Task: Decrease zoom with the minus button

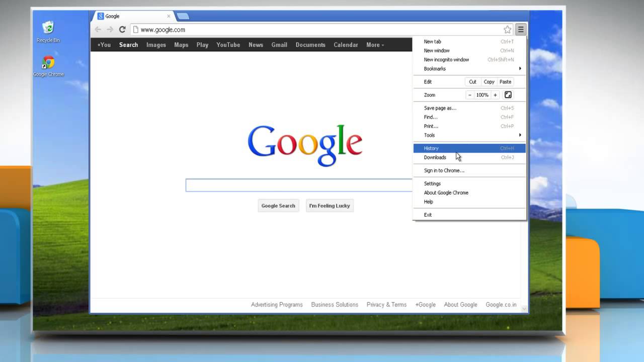Action: 470,95
